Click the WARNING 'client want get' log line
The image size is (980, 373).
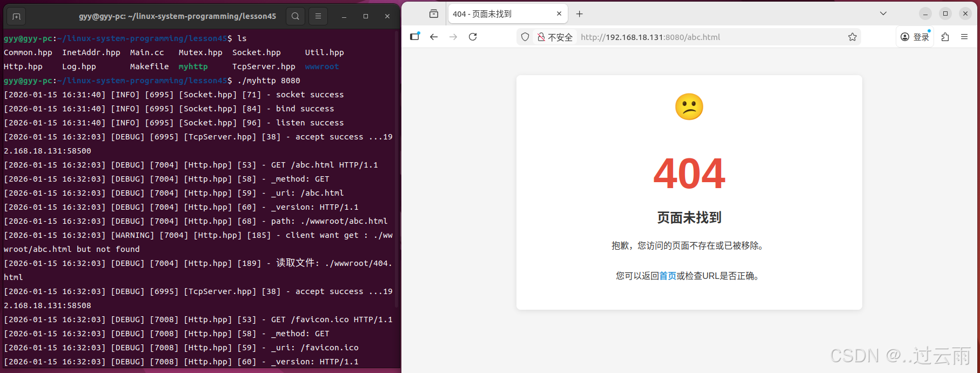198,242
